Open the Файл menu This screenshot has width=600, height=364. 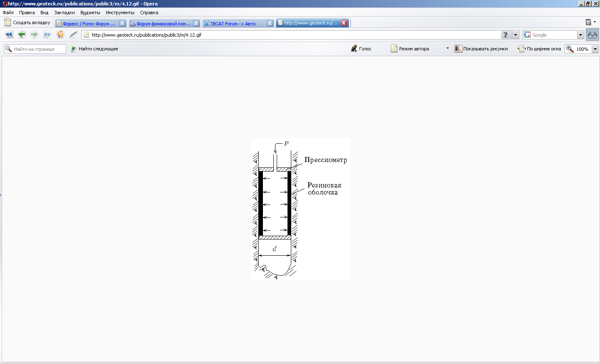pyautogui.click(x=8, y=12)
